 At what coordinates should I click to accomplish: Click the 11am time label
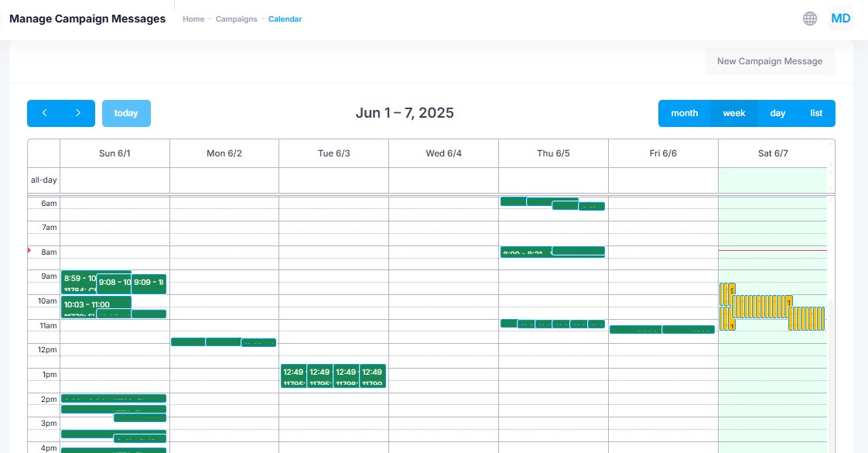click(48, 326)
